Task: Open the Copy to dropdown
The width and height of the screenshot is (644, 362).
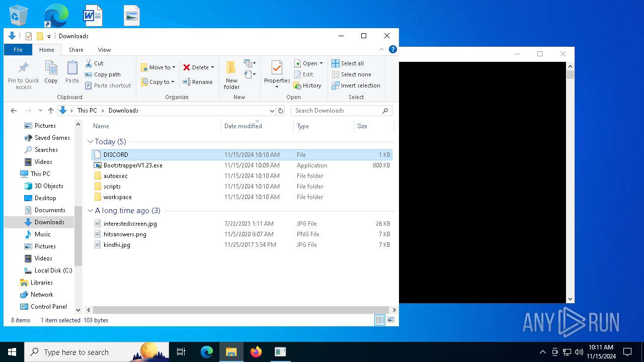Action: [x=158, y=82]
